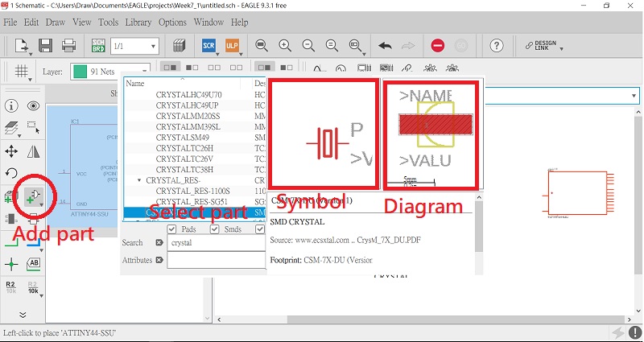Select the Name tool R2 icon
This screenshot has height=342, width=644.
10,287
